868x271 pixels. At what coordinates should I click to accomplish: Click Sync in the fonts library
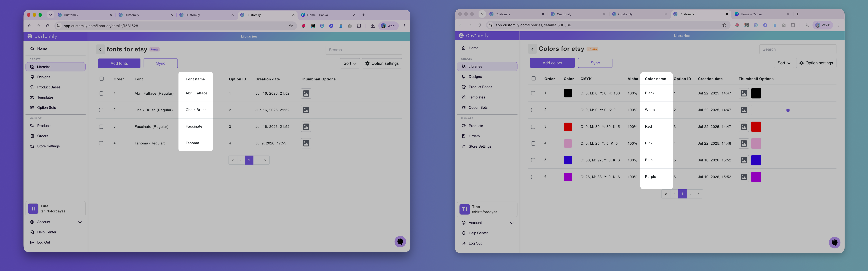pos(161,63)
